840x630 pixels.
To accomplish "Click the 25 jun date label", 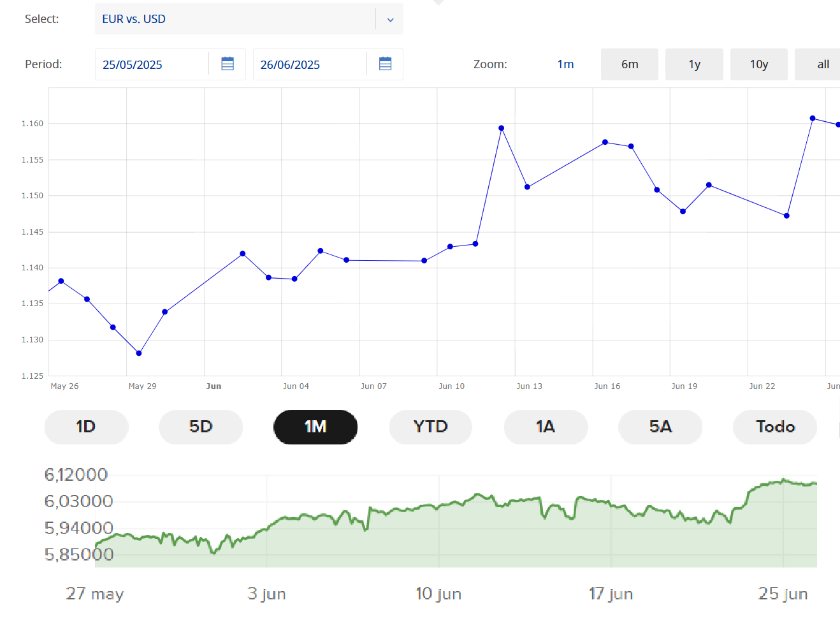I will 783,594.
